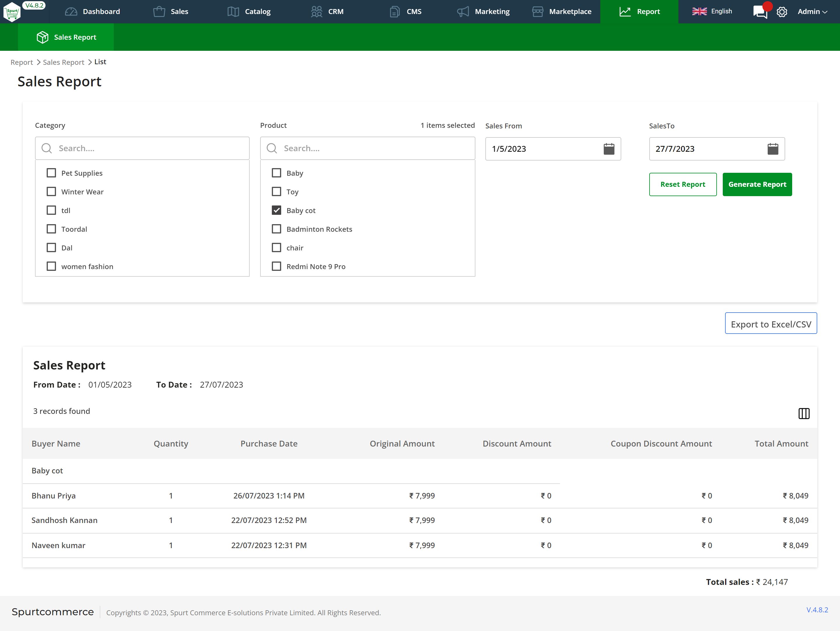This screenshot has width=840, height=631.
Task: Click the Generate Report button
Action: [x=757, y=184]
